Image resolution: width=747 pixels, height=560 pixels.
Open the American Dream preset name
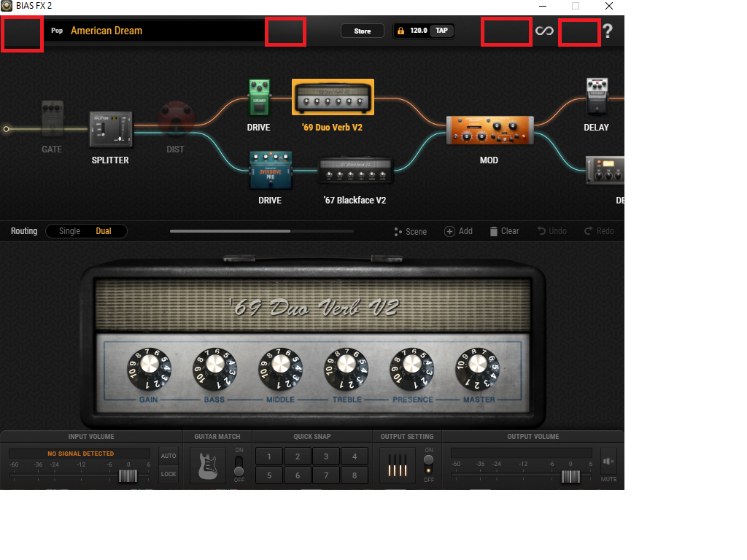click(107, 31)
